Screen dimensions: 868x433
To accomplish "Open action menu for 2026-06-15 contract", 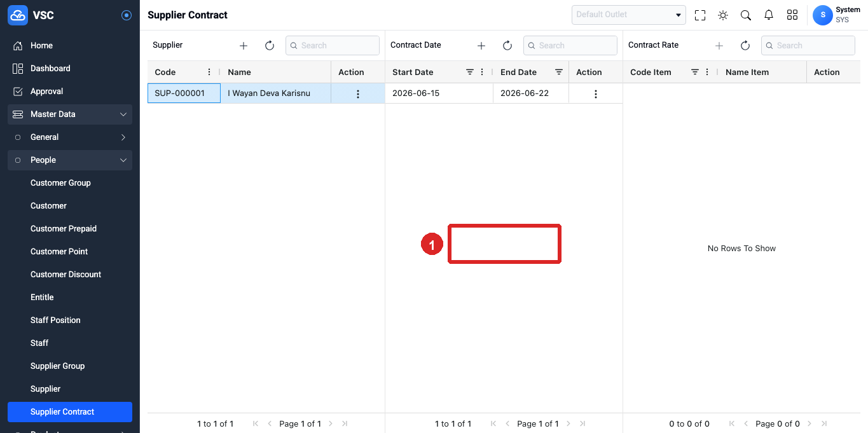I will tap(596, 94).
